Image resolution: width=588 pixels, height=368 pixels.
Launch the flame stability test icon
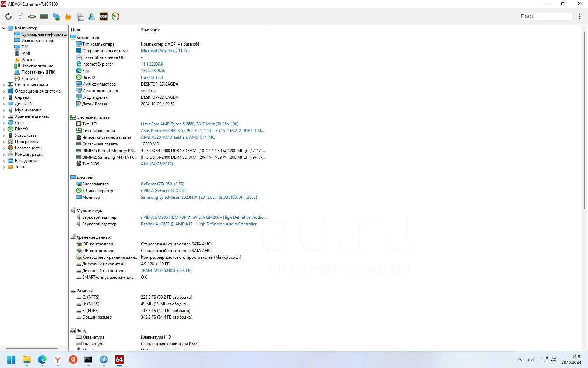click(68, 16)
